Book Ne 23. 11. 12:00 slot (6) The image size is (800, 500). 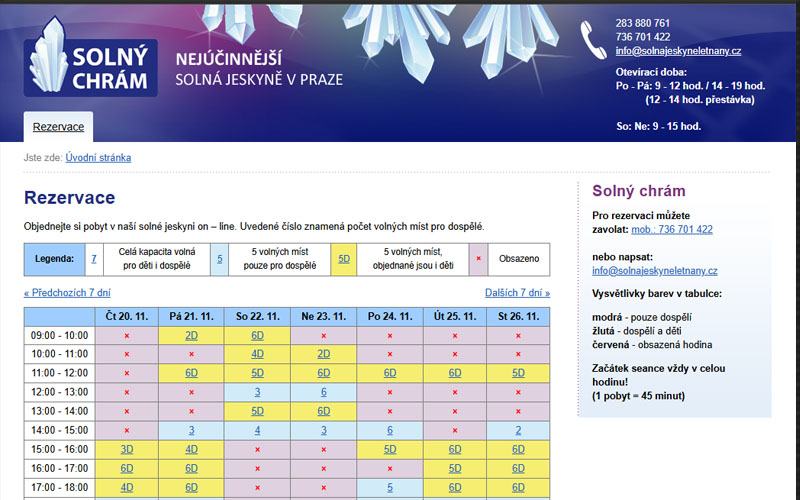[323, 392]
